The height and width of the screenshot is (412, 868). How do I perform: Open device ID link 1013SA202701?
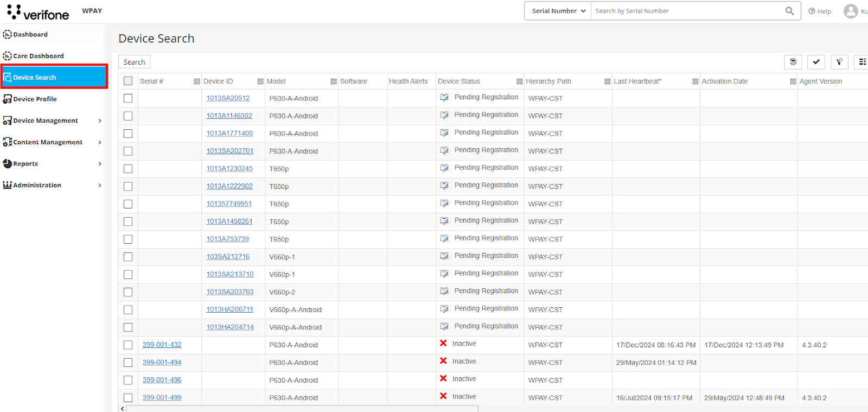229,151
